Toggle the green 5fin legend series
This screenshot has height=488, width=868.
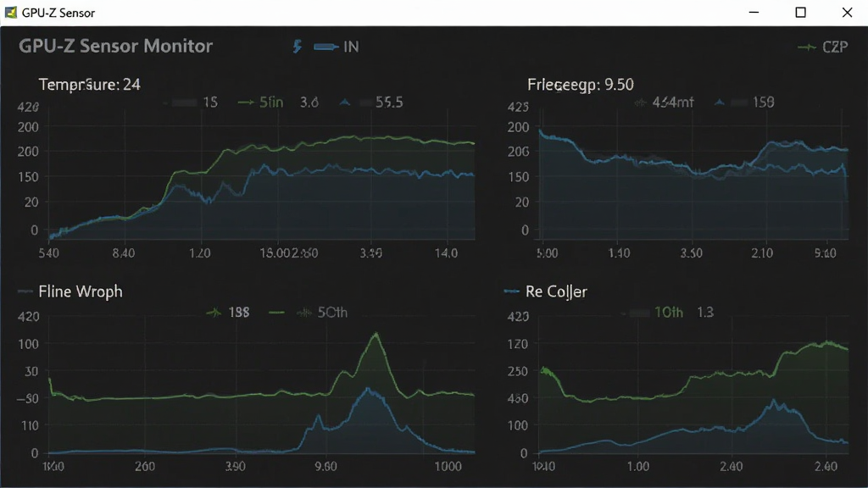click(x=260, y=103)
